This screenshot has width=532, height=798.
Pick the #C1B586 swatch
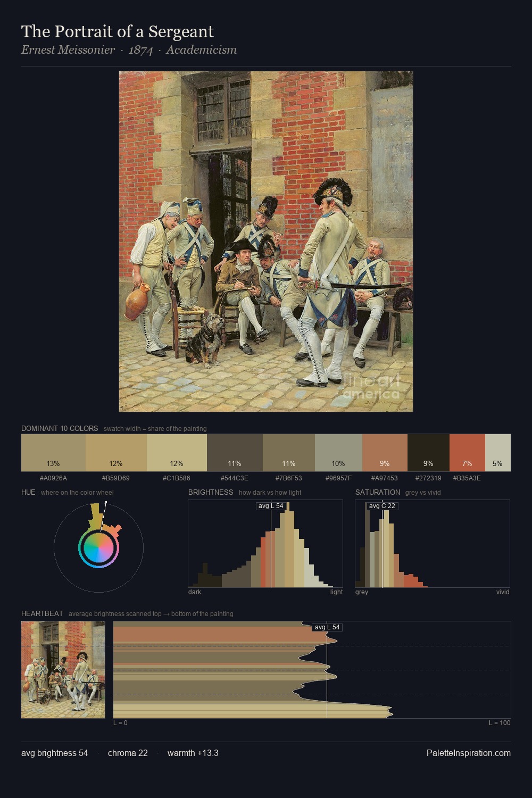click(x=177, y=453)
